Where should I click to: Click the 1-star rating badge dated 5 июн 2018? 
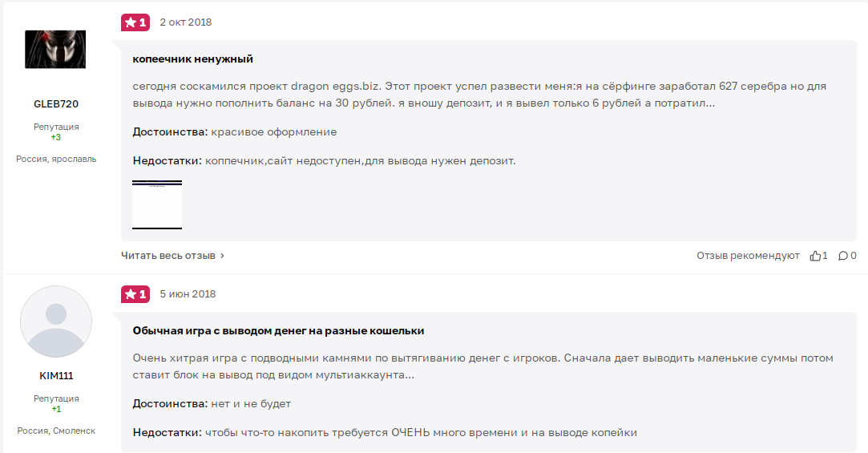(135, 294)
